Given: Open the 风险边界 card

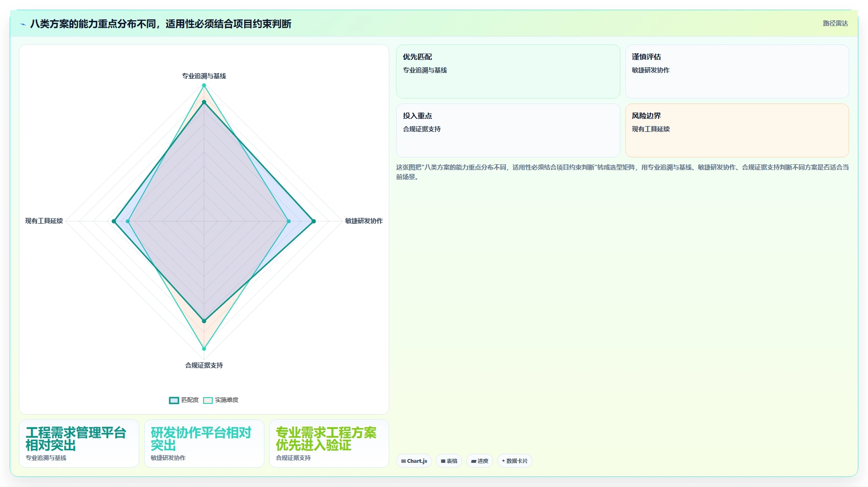Looking at the screenshot, I should [737, 130].
